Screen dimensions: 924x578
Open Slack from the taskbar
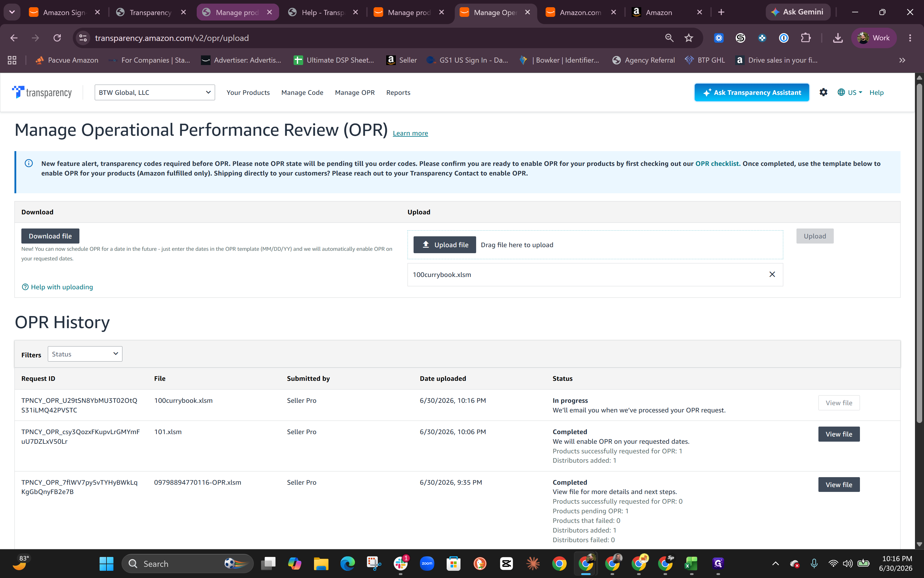click(401, 564)
